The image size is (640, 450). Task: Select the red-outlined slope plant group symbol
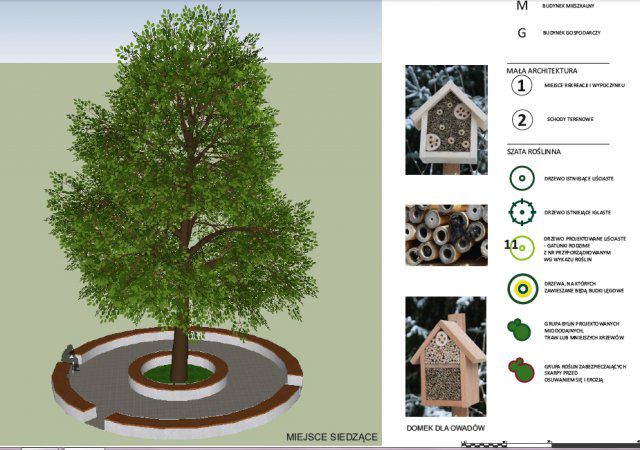coord(521,370)
